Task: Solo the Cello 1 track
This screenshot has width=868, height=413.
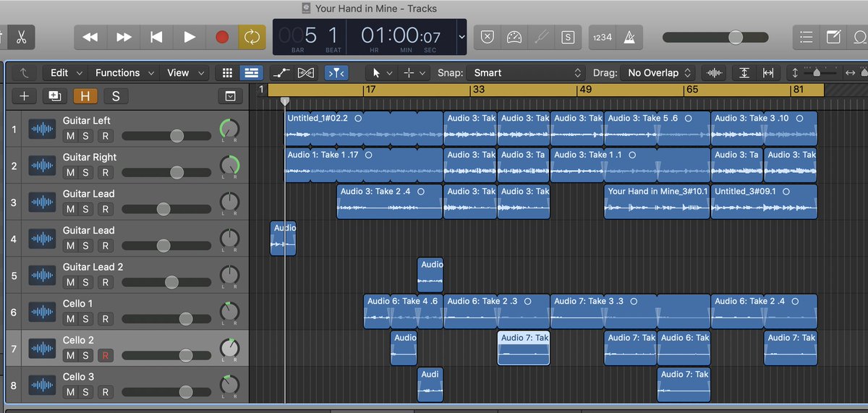Action: point(85,319)
